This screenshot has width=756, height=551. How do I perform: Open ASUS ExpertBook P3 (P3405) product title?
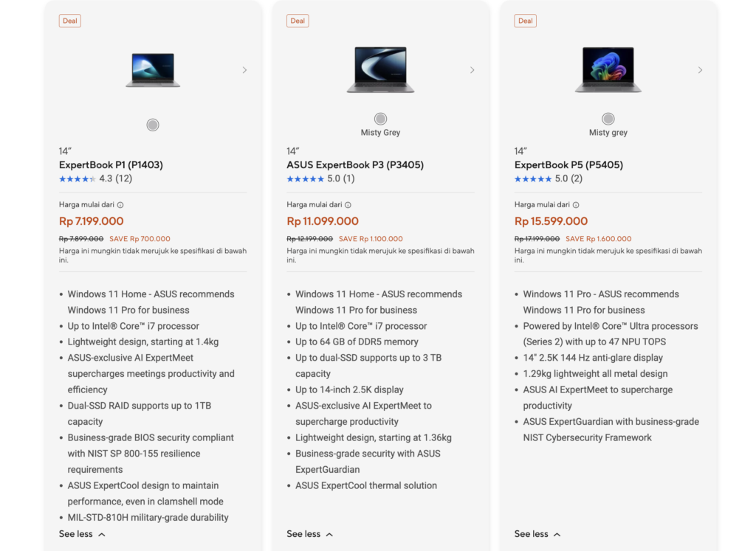click(355, 165)
